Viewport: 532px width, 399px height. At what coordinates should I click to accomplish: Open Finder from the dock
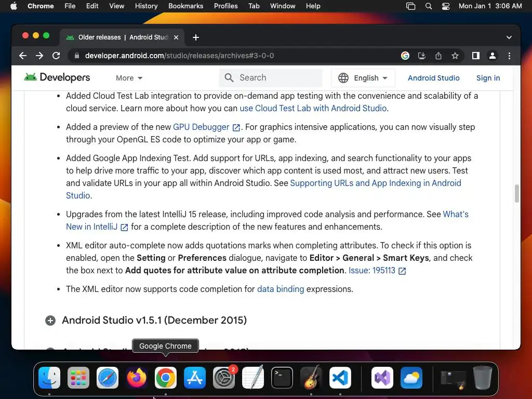point(49,378)
